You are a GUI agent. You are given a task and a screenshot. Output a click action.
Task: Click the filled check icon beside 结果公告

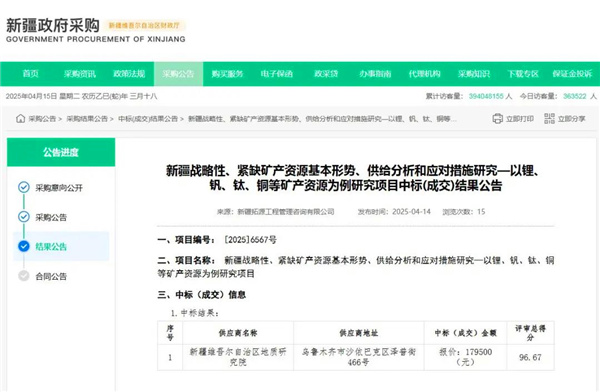(x=24, y=246)
